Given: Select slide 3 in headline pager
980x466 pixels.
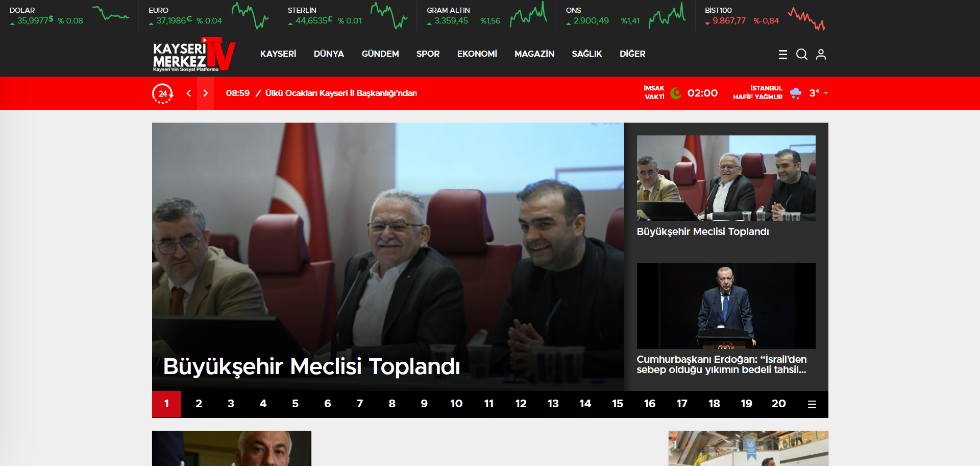Looking at the screenshot, I should point(231,404).
